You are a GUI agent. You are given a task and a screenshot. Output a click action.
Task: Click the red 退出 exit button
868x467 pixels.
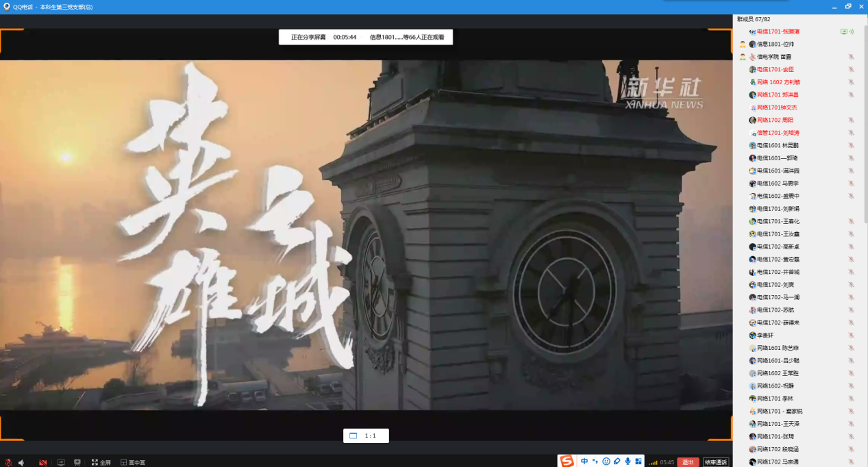click(x=688, y=462)
